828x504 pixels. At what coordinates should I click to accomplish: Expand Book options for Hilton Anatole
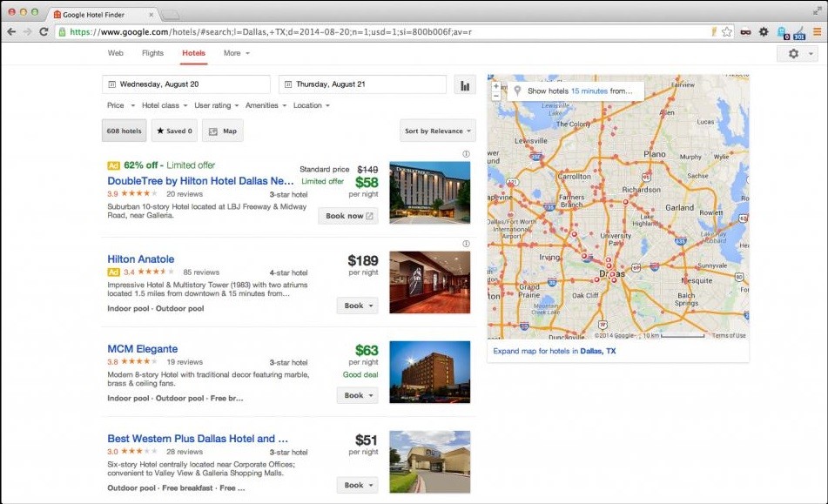click(358, 306)
